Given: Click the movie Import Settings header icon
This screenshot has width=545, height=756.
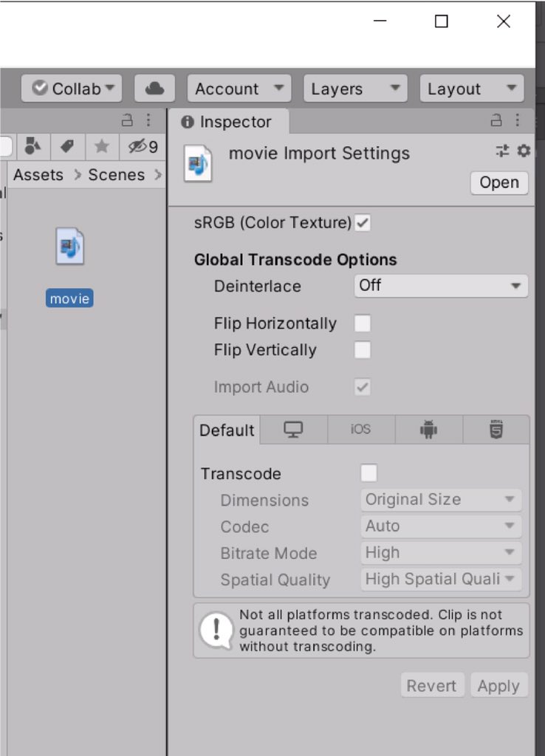Looking at the screenshot, I should pos(198,163).
